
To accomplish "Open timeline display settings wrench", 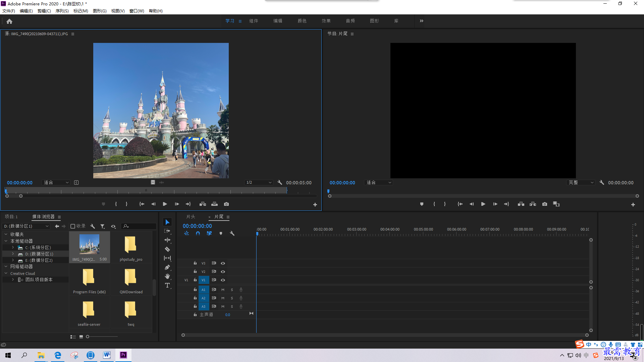I will click(x=232, y=233).
